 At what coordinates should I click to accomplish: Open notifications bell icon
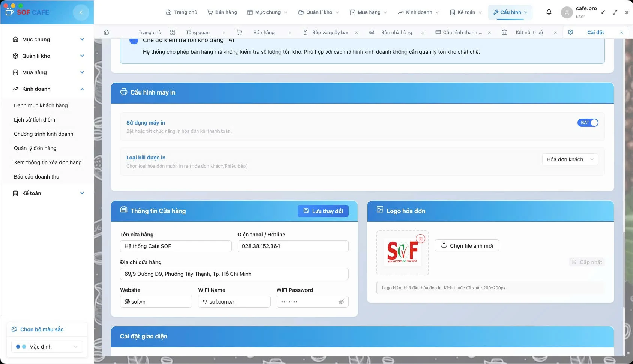(549, 12)
